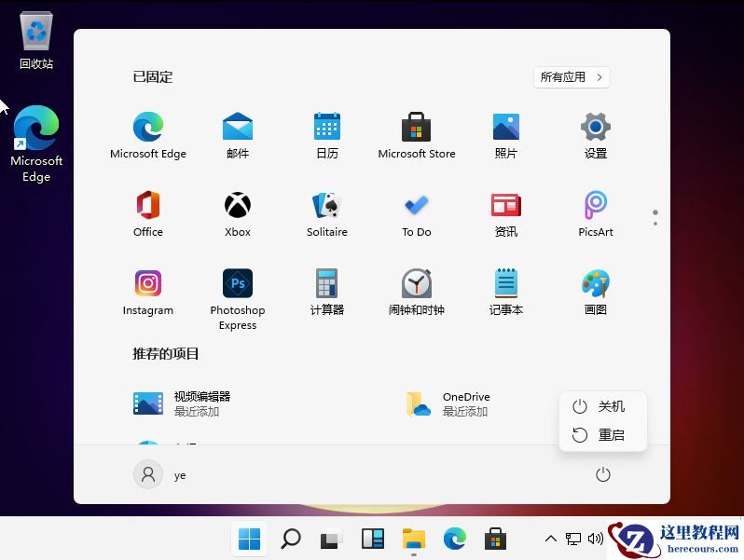This screenshot has height=560, width=744.
Task: Open the To Do app
Action: point(416,213)
